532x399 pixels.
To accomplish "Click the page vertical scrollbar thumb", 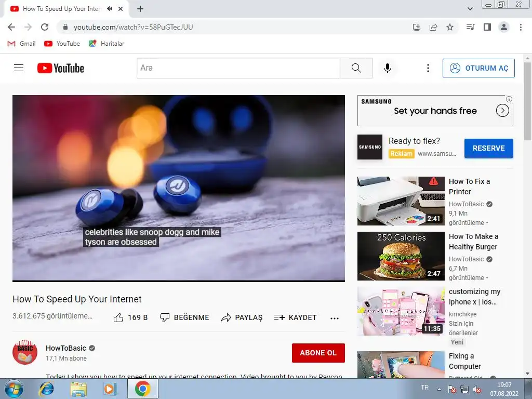I will point(527,101).
